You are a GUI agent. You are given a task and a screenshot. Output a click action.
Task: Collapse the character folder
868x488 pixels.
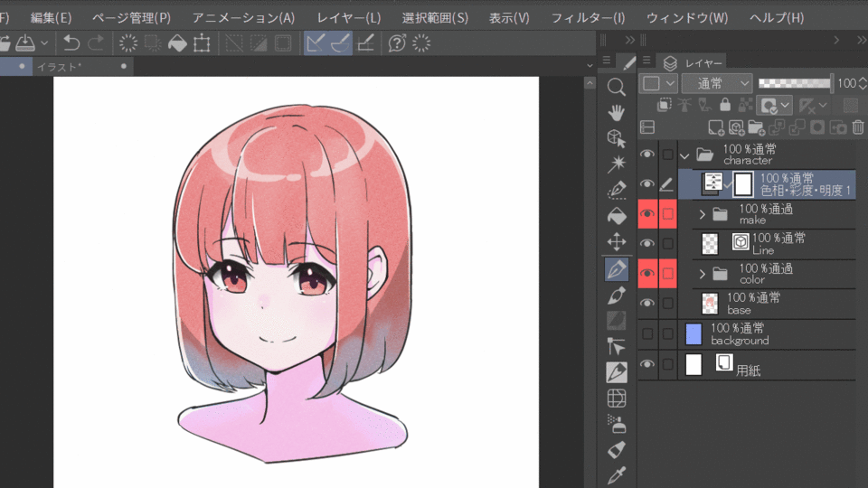(x=684, y=156)
